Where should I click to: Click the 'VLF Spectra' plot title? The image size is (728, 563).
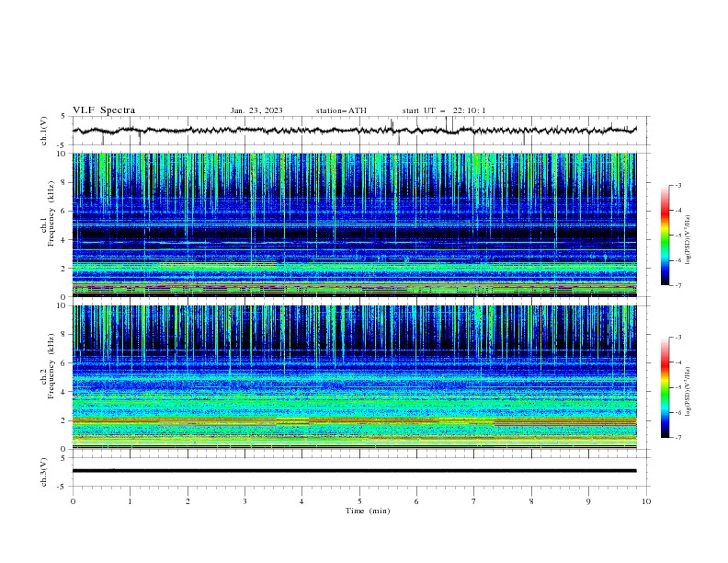[x=104, y=110]
